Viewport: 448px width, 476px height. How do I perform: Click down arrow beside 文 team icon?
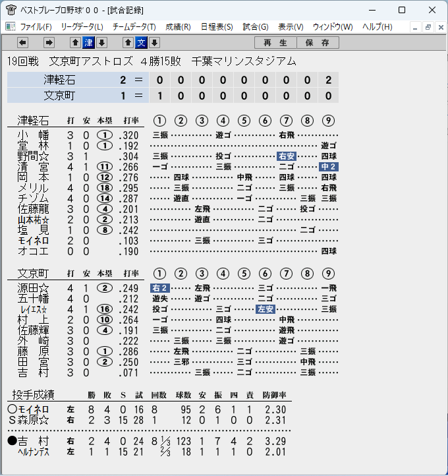tap(154, 43)
